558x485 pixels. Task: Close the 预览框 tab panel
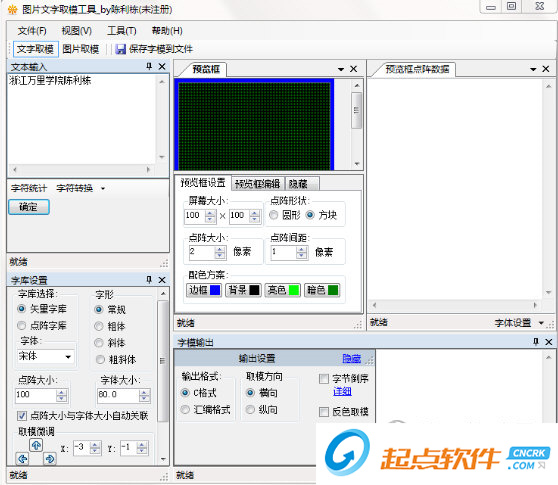(x=353, y=69)
